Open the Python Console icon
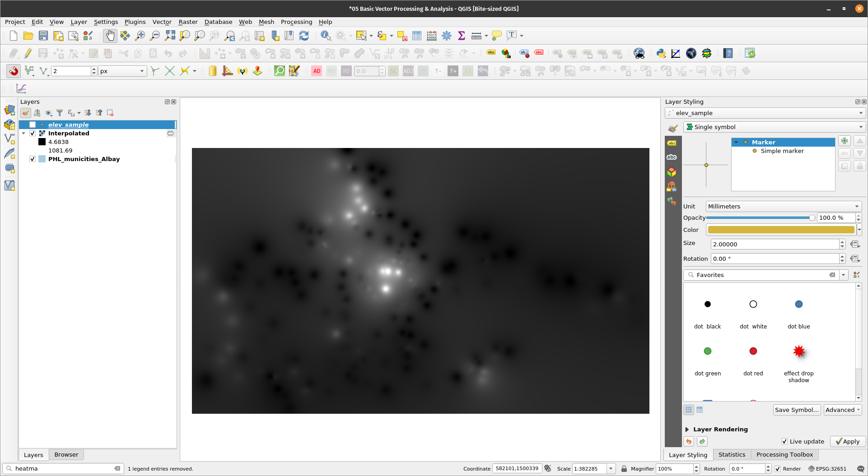Image resolution: width=868 pixels, height=476 pixels. click(661, 53)
